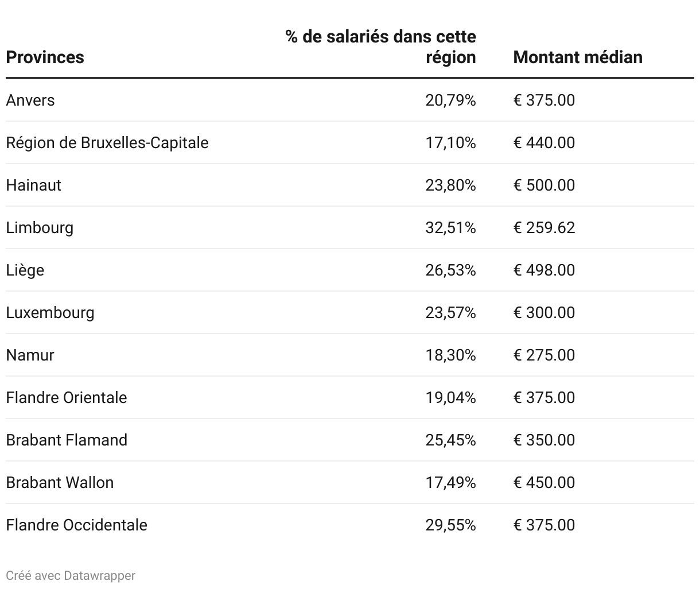Image resolution: width=700 pixels, height=589 pixels.
Task: Click the Limbourg percentage value 32,51%
Action: click(450, 228)
